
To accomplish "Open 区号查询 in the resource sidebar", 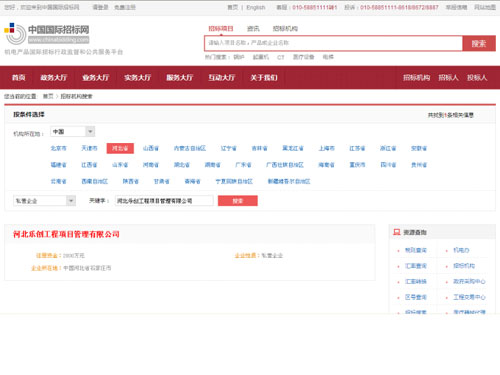I will 416,297.
